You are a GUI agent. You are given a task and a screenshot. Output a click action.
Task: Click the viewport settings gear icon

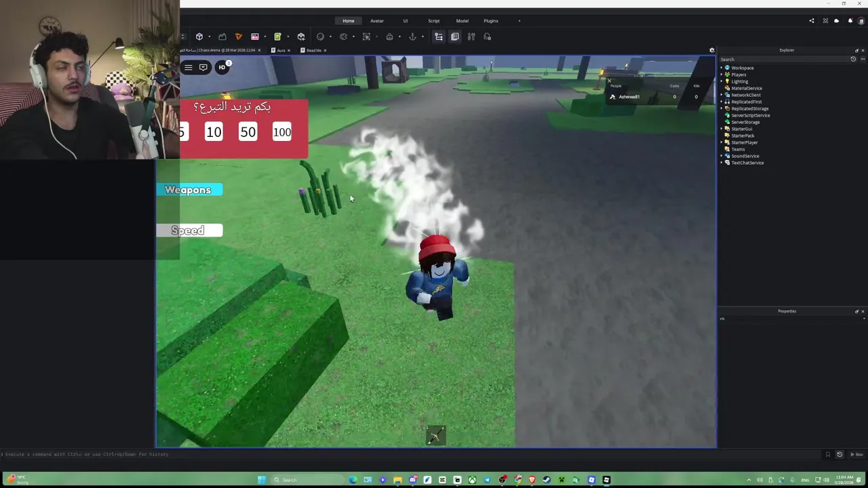pos(712,50)
